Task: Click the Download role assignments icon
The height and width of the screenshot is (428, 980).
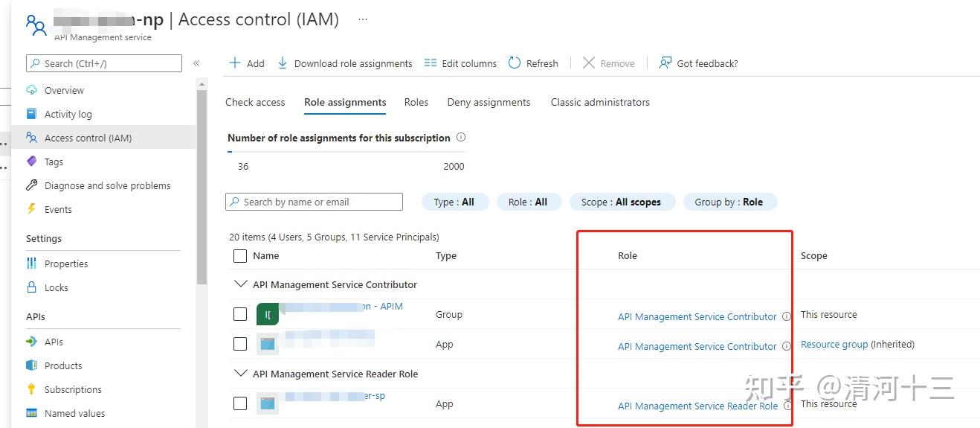Action: click(283, 63)
